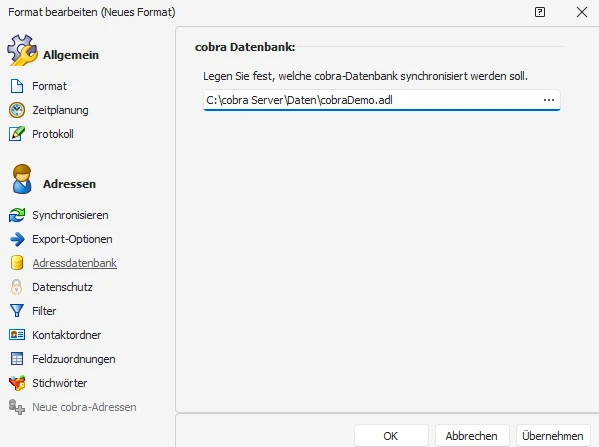Go to Feldzuordnungen page
599x447 pixels.
[74, 359]
